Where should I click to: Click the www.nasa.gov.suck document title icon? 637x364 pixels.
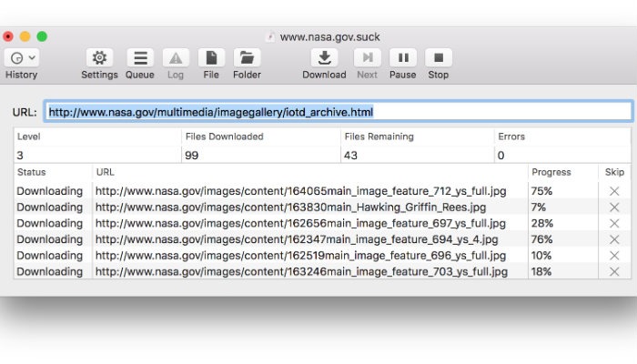[x=270, y=37]
